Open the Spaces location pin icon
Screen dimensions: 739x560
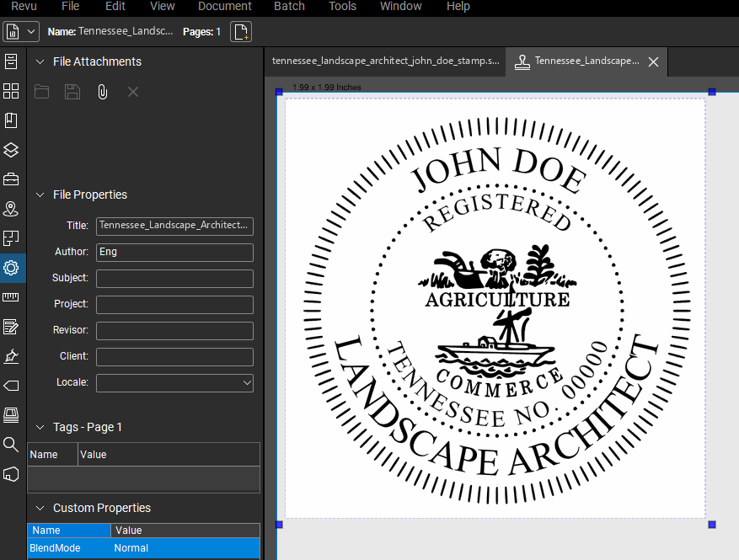pyautogui.click(x=11, y=209)
